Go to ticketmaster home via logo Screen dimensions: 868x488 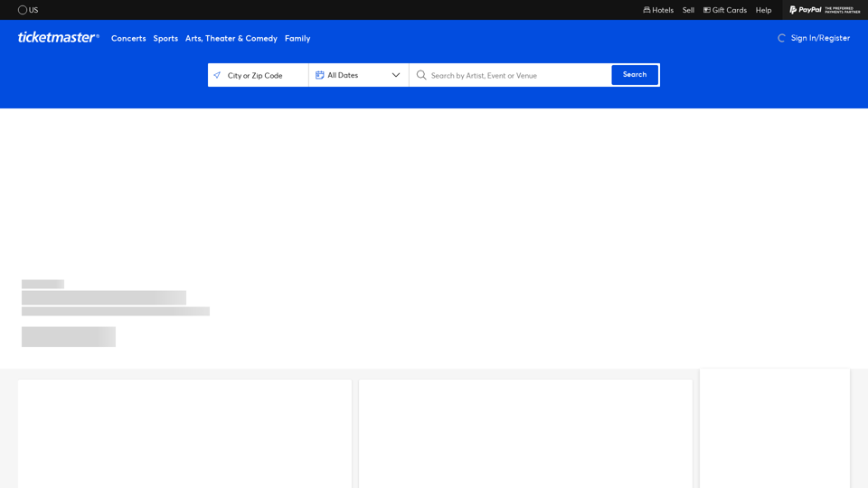click(x=59, y=38)
